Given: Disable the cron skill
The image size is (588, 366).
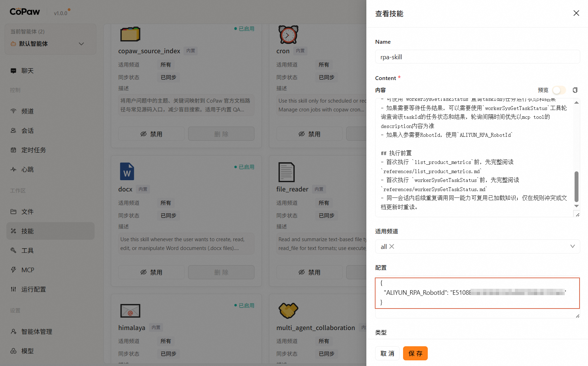Looking at the screenshot, I should [309, 134].
